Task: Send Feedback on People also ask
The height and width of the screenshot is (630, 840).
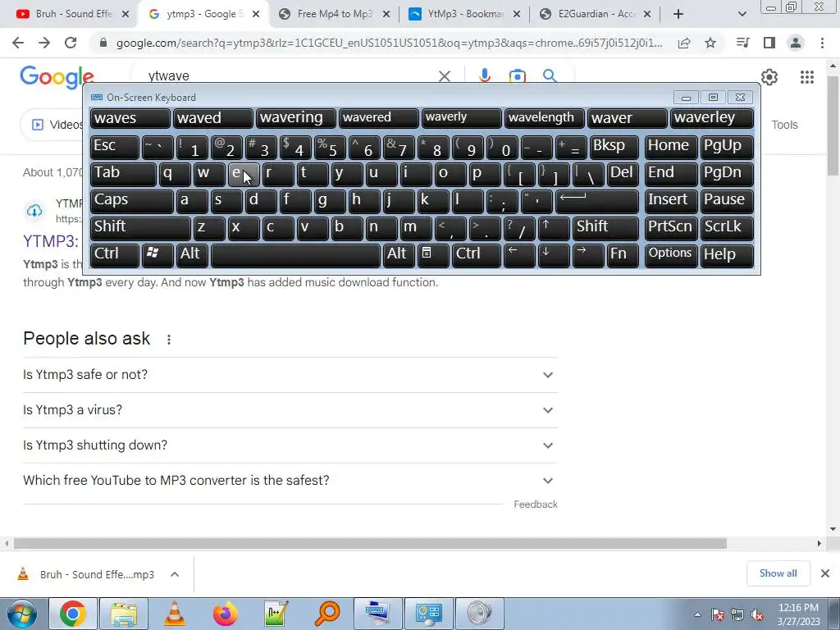Action: 535,504
